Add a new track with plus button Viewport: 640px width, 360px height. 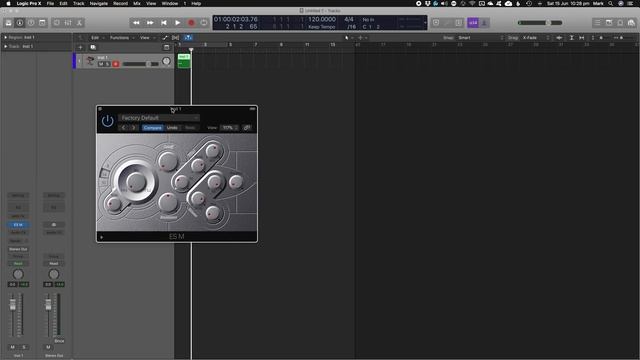(80, 47)
